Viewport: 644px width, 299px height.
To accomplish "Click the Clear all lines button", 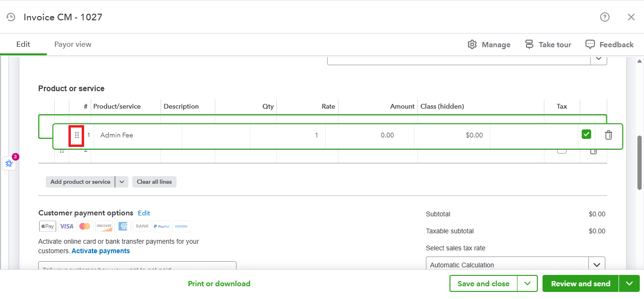I will tap(154, 182).
